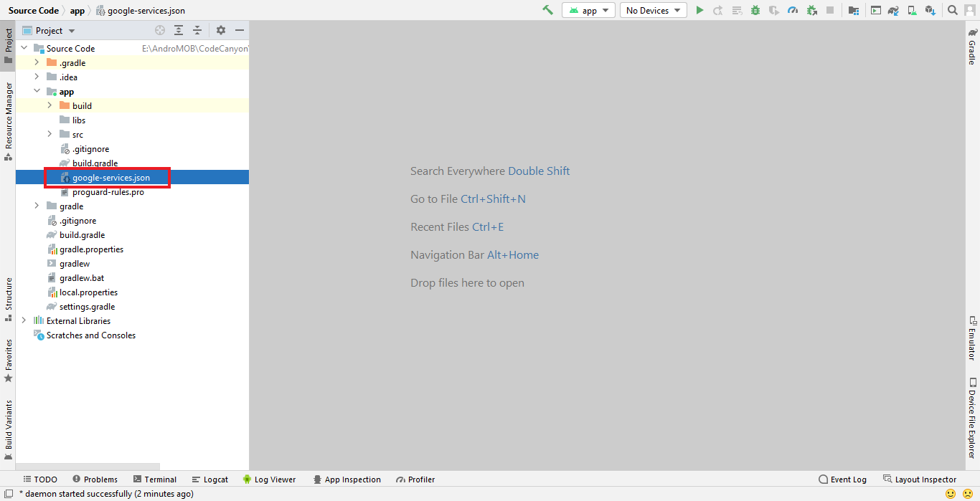Toggle the Gradle side panel

[x=973, y=47]
